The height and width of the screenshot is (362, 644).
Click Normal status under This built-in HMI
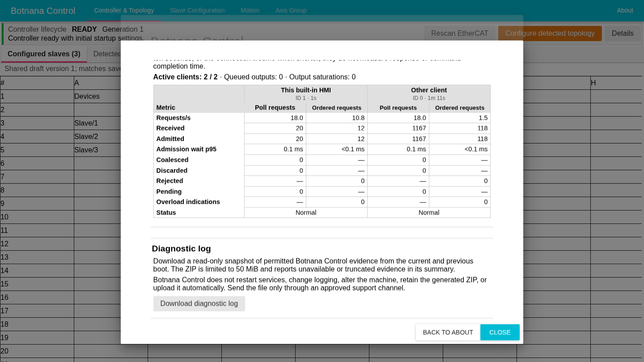[x=306, y=213]
